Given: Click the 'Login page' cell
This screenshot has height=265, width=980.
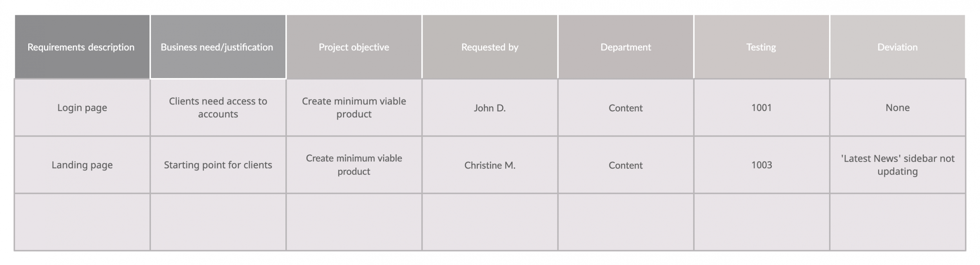Looking at the screenshot, I should (82, 108).
